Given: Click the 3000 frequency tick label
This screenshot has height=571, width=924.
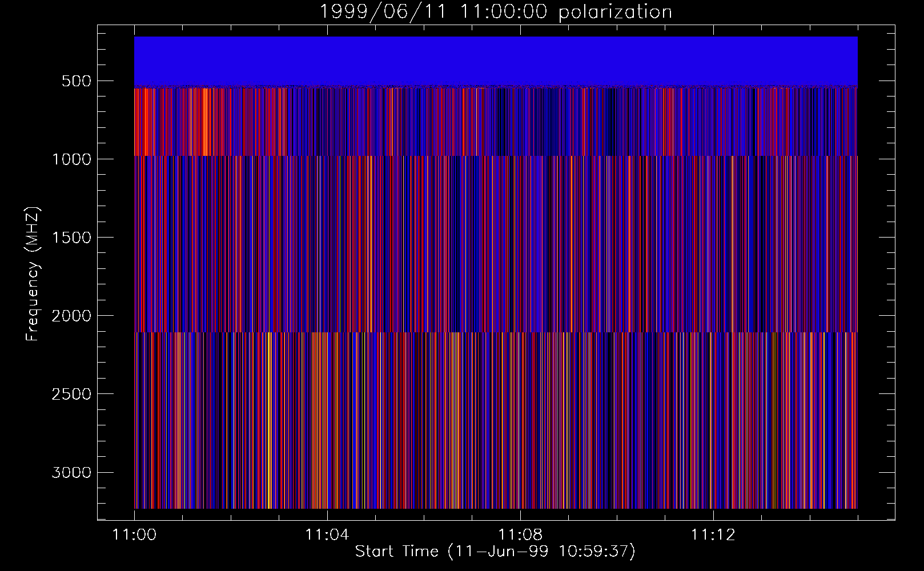Looking at the screenshot, I should 71,472.
